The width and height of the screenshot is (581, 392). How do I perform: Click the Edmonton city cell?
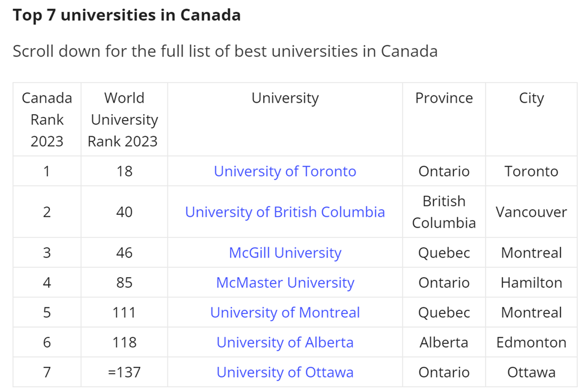coord(531,342)
